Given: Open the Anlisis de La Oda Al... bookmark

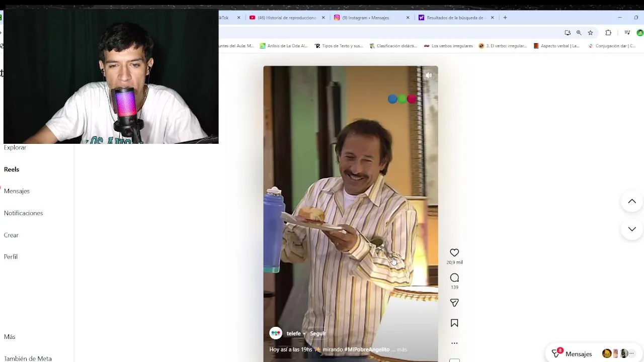Looking at the screenshot, I should [283, 46].
